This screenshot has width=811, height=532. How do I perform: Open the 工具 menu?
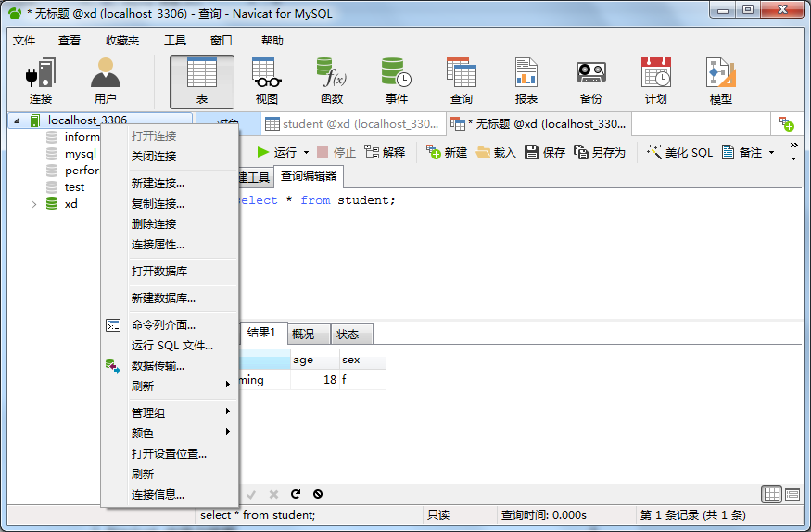175,41
